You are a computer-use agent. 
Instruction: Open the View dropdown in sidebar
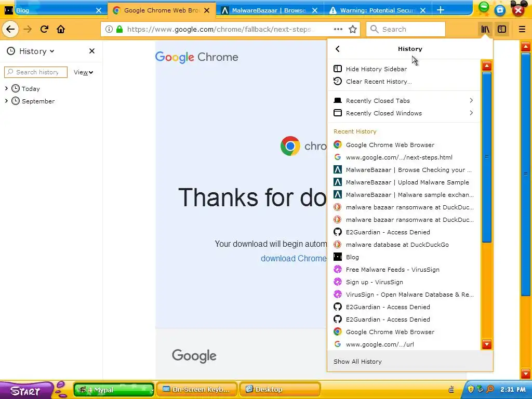click(x=84, y=72)
